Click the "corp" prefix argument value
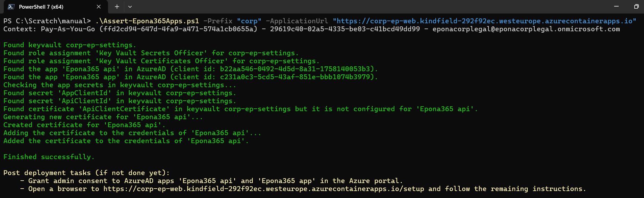This screenshot has height=198, width=644. click(x=249, y=21)
